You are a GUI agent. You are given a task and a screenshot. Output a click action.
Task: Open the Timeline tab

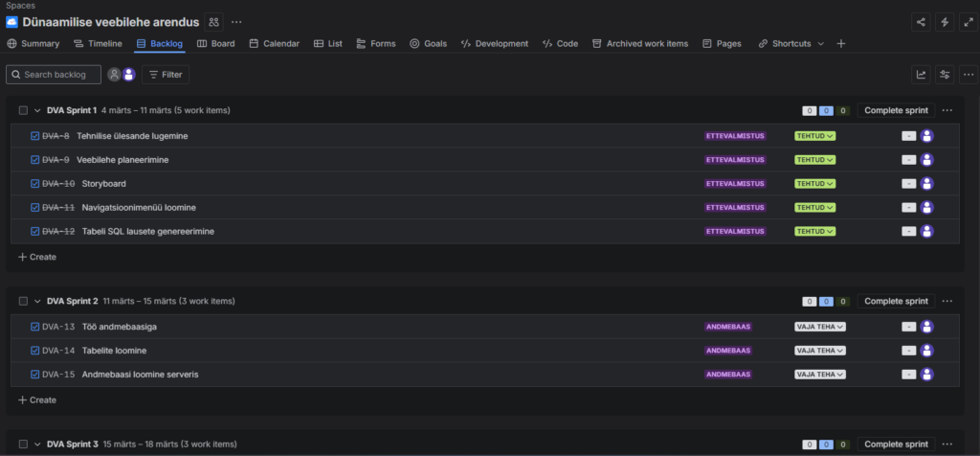pyautogui.click(x=98, y=43)
